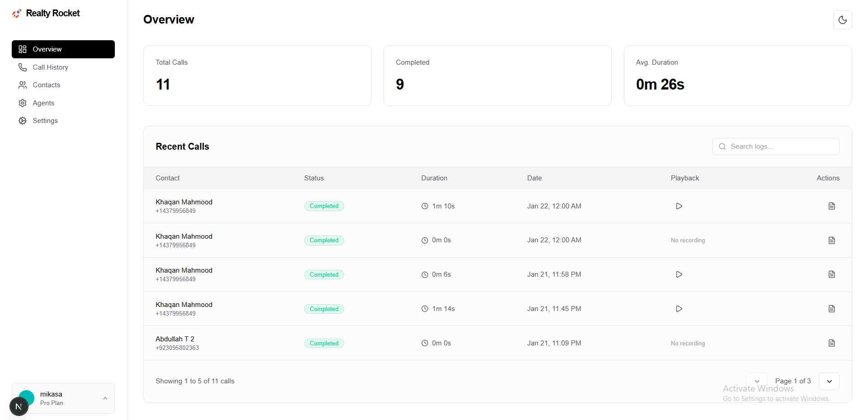Screen dimensions: 868x420
Task: Click the Pro Plan label under mikasa
Action: (x=52, y=403)
